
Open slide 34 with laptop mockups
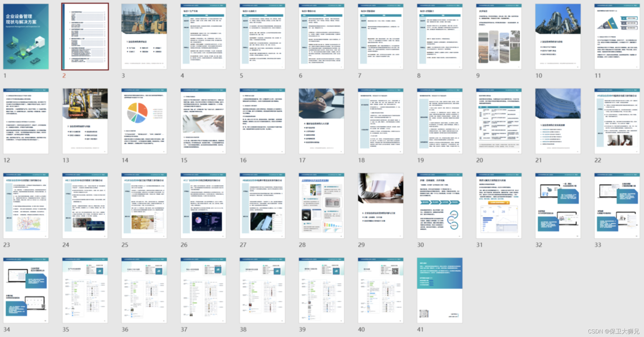(x=26, y=290)
